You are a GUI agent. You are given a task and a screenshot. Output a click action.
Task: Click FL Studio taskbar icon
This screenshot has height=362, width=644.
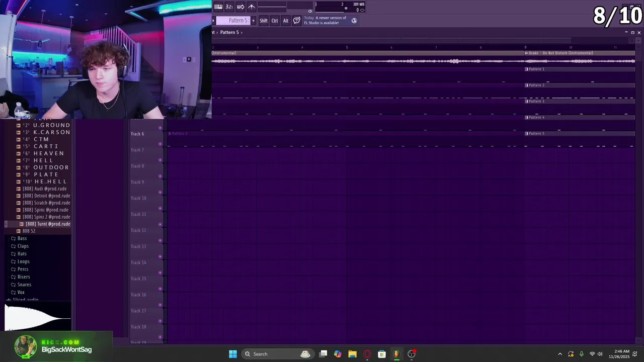[x=396, y=354]
